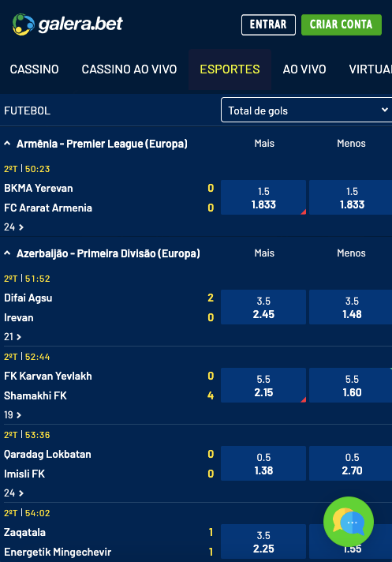
Task: Open 19 more markets for FK Karvan Yevlakh
Action: tap(13, 414)
